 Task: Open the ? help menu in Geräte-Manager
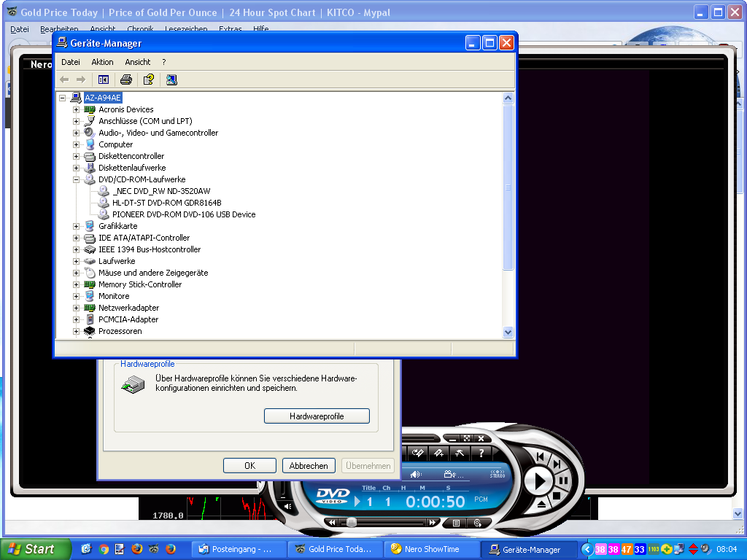point(164,62)
